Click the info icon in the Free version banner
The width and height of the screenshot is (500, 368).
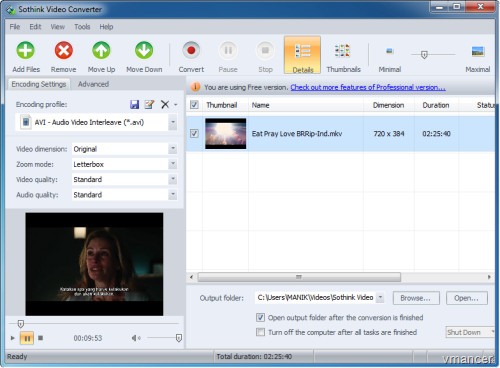(195, 87)
